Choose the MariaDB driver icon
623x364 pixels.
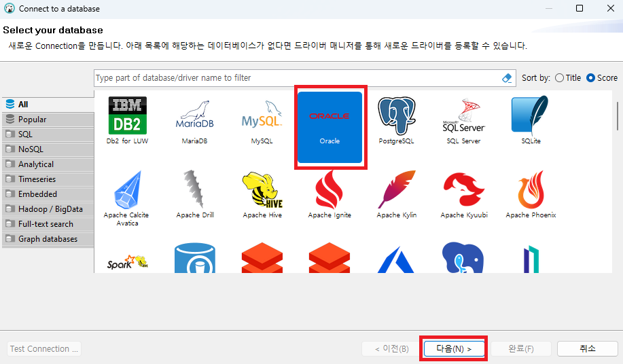tap(195, 120)
